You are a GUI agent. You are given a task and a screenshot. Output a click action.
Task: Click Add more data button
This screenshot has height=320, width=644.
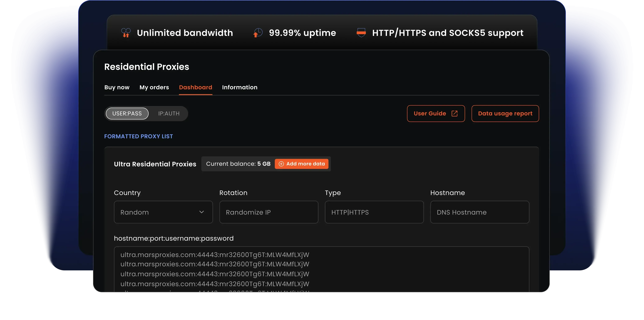(302, 164)
